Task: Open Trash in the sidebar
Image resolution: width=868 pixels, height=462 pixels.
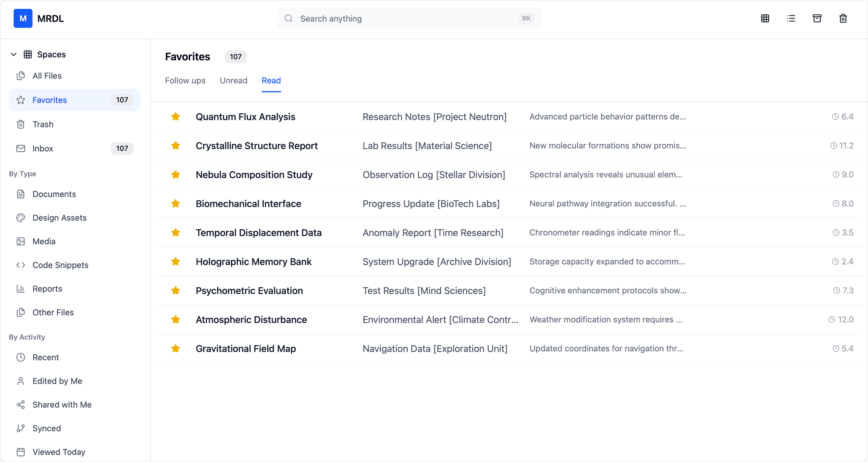Action: click(x=75, y=124)
